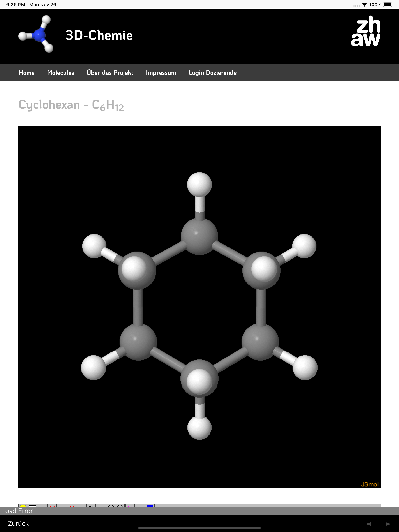The width and height of the screenshot is (399, 532).
Task: Open Über das Projekt page
Action: point(110,73)
